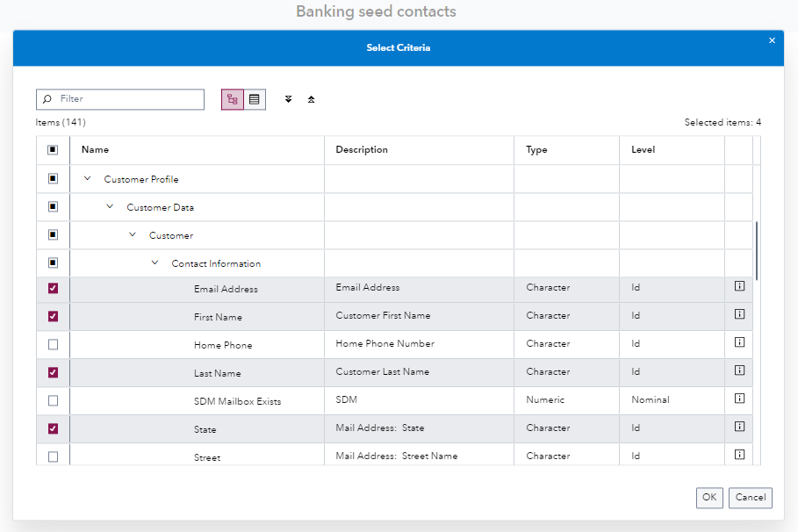
Task: Dismiss the dialog using Cancel
Action: (x=750, y=498)
